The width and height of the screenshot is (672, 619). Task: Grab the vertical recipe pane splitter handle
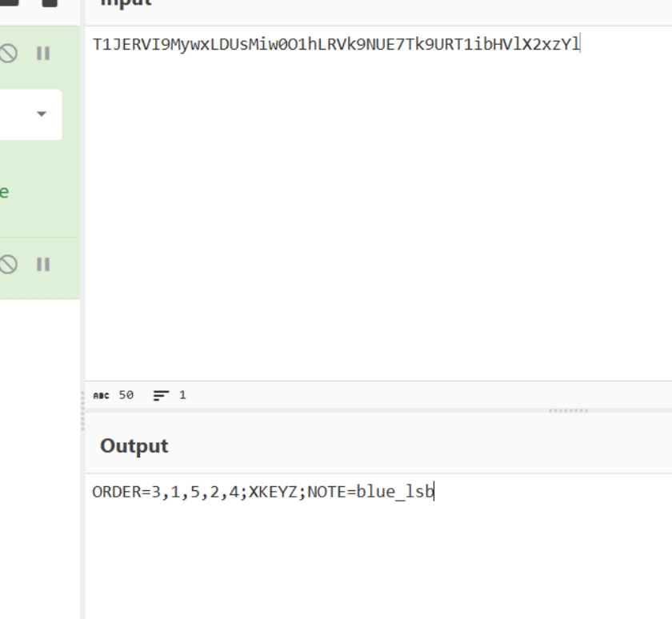pyautogui.click(x=82, y=410)
